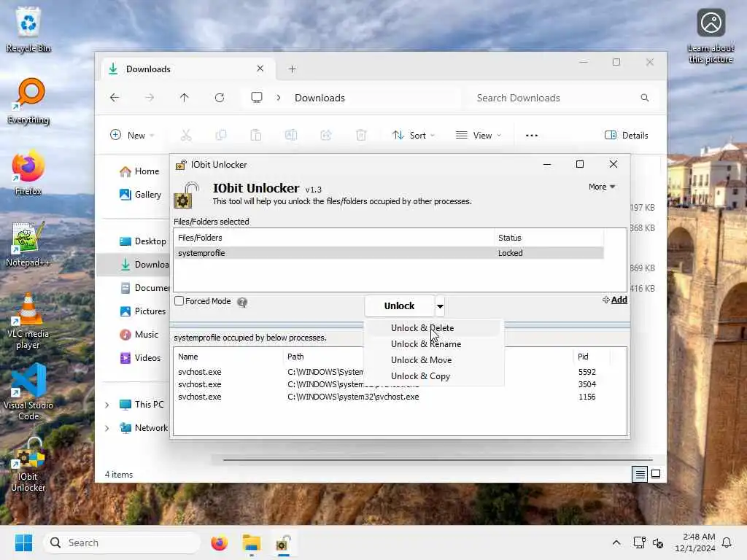Click the Search Downloads field
The height and width of the screenshot is (560, 747).
coord(556,98)
